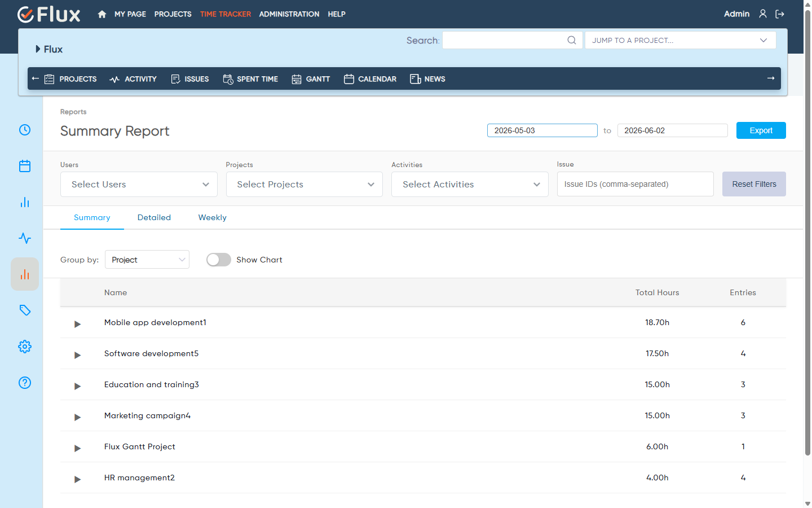Open the settings gear sidebar icon
Image resolution: width=812 pixels, height=508 pixels.
point(25,347)
